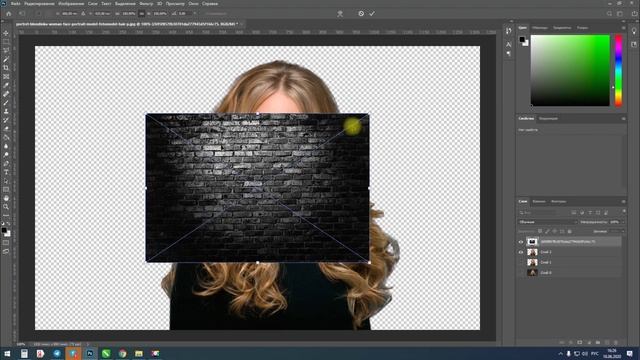640x360 pixels.
Task: Click the create new layer icon
Action: (607, 342)
